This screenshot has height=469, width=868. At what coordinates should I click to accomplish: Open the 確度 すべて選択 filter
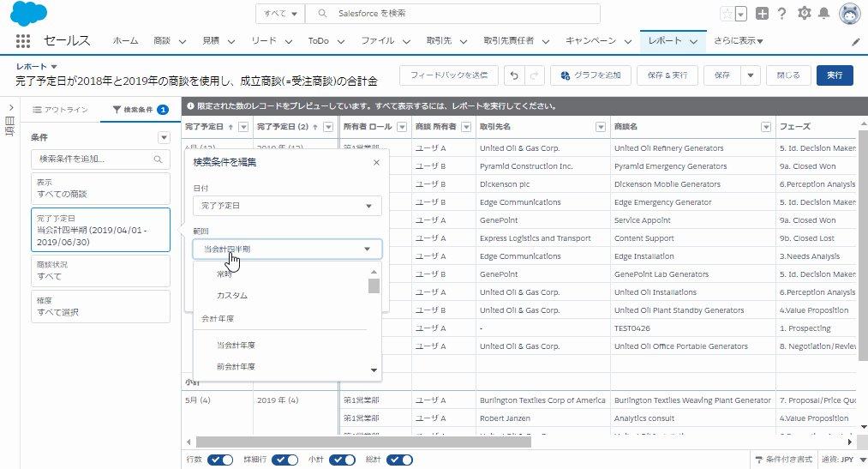(x=100, y=306)
